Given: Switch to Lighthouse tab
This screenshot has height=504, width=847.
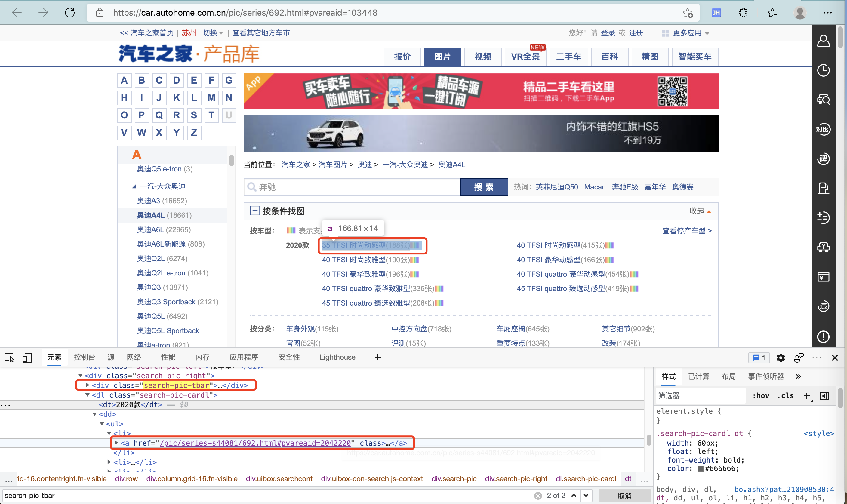Looking at the screenshot, I should 337,357.
